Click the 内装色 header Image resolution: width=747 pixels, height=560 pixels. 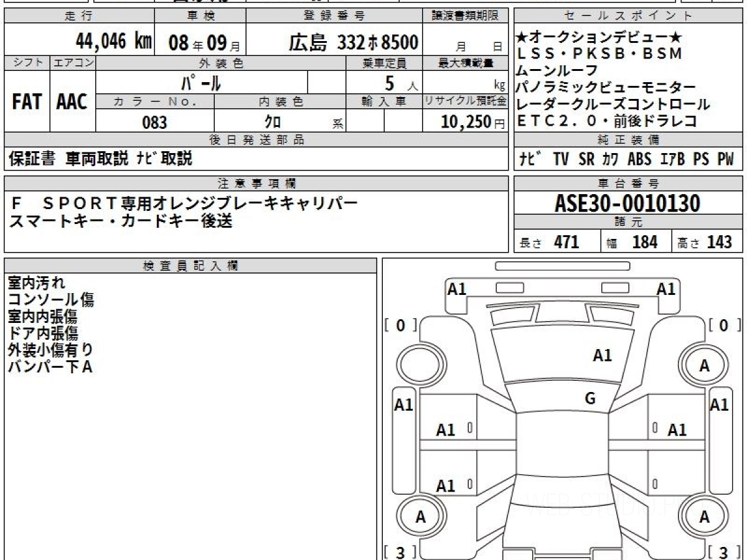pyautogui.click(x=280, y=101)
